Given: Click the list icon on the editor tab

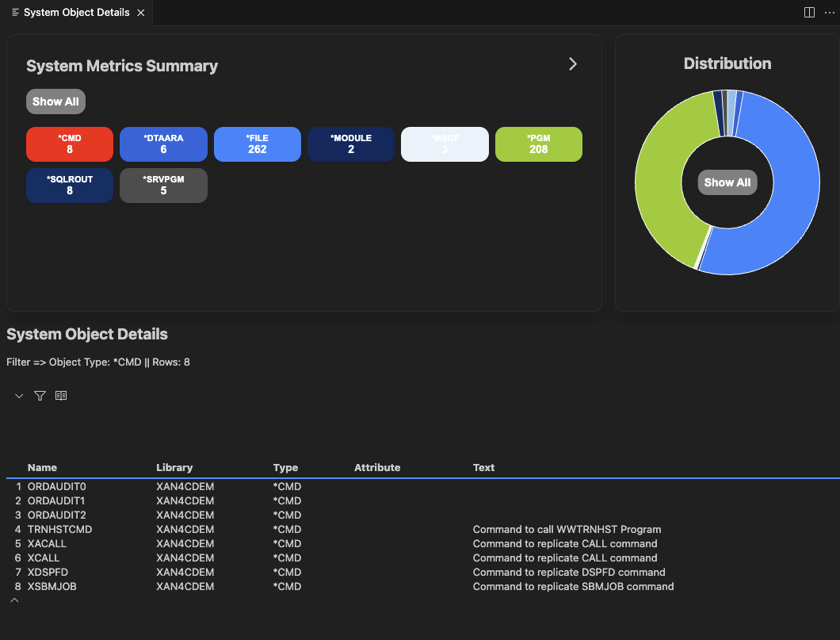Looking at the screenshot, I should [16, 13].
